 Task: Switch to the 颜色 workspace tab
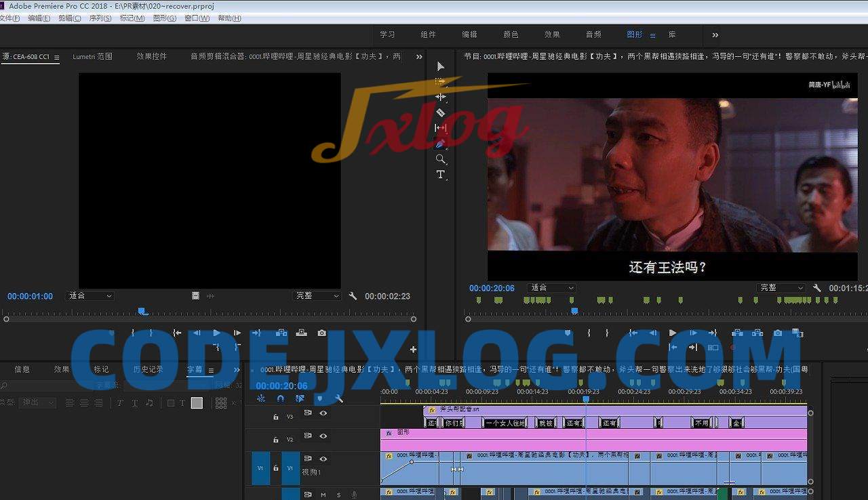point(511,35)
